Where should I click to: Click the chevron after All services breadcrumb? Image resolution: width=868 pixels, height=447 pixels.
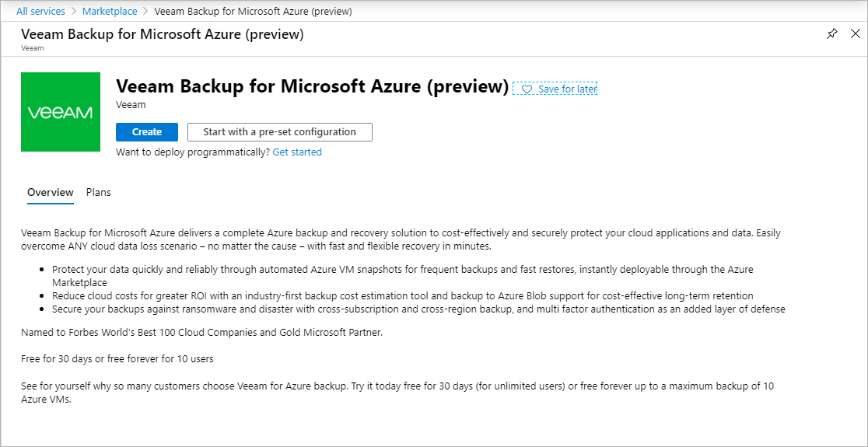(x=74, y=11)
